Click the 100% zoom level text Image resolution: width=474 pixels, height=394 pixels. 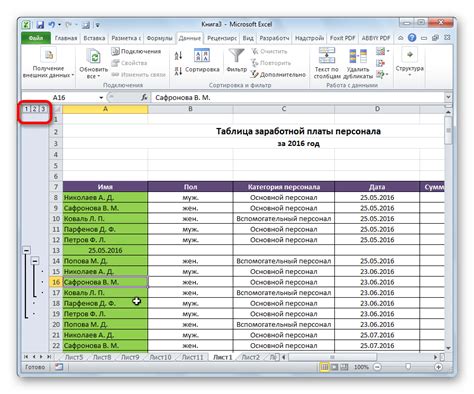coord(361,367)
